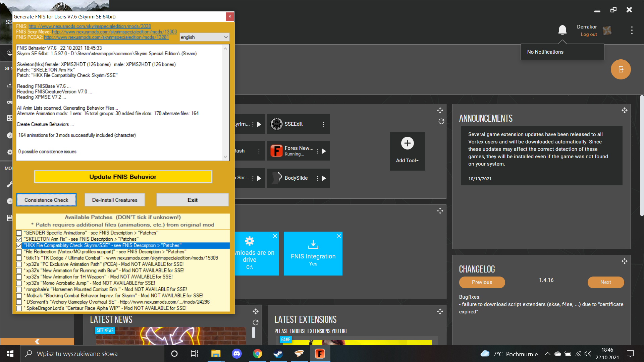Click move handle on Latest Extensions dashlet
This screenshot has height=362, width=644.
pos(440,311)
